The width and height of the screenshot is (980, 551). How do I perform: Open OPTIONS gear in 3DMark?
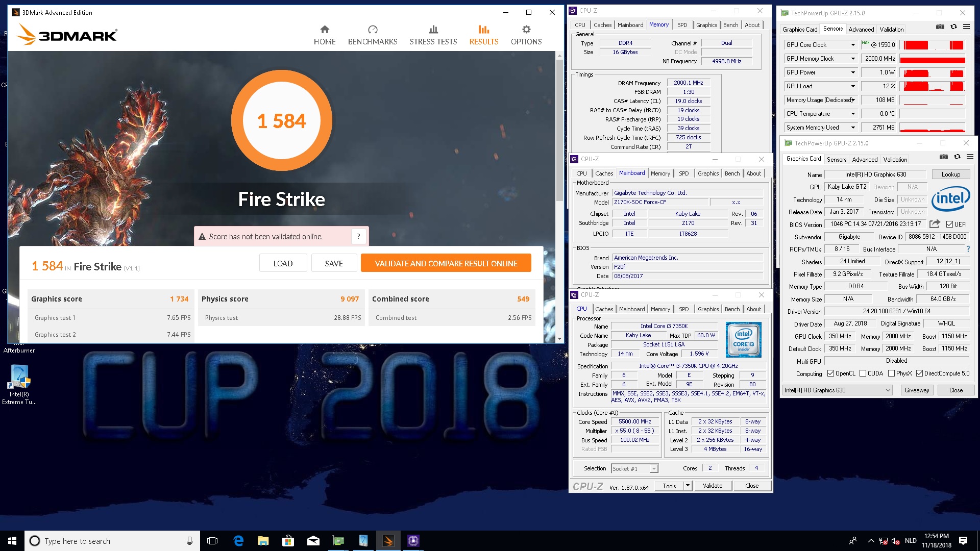[526, 35]
